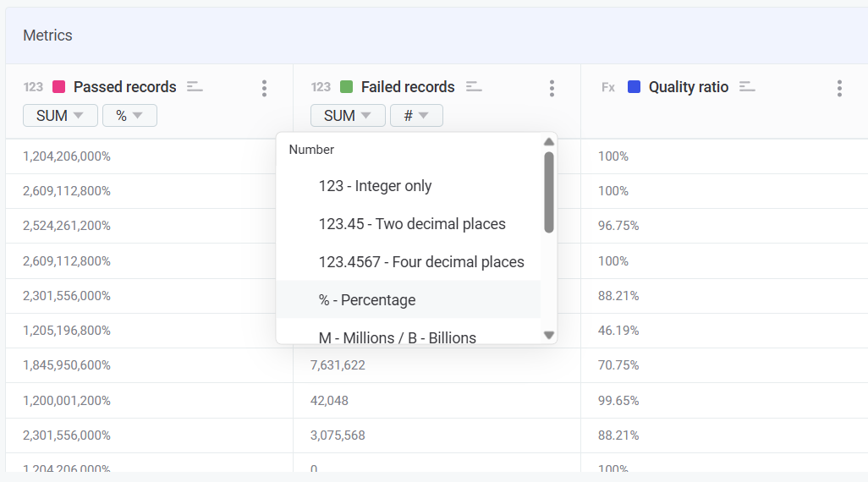
Task: Open % format dropdown for Passed records
Action: tap(129, 116)
